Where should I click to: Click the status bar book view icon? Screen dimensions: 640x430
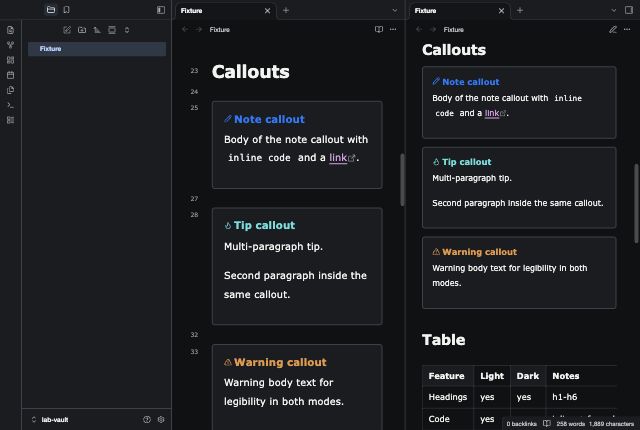tap(547, 424)
